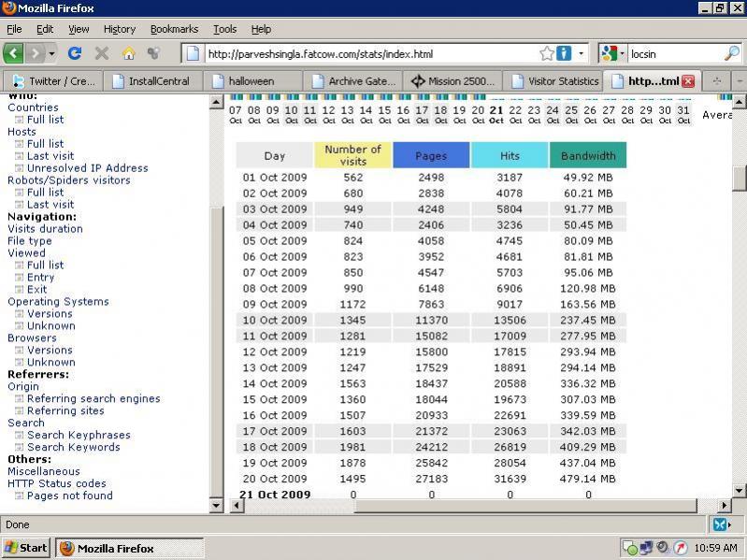Open the back/forward history dropdown arrow
Viewport: 747px width, 560px height.
pos(52,53)
